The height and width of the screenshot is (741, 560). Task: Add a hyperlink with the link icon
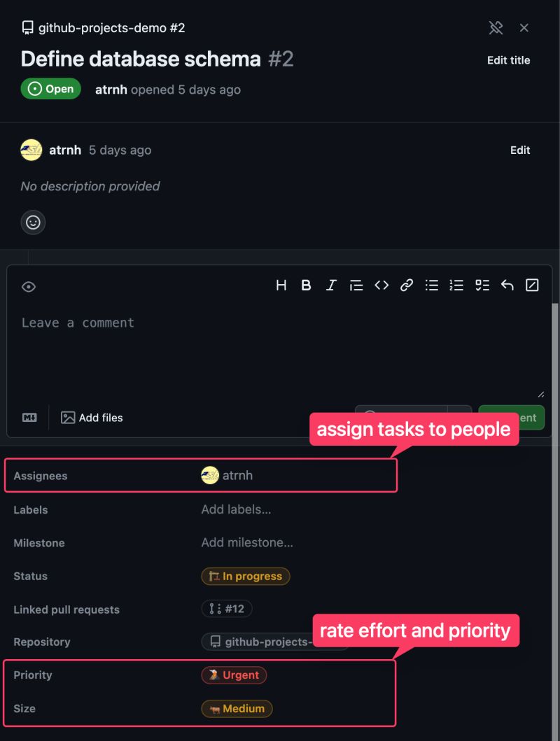(x=407, y=285)
